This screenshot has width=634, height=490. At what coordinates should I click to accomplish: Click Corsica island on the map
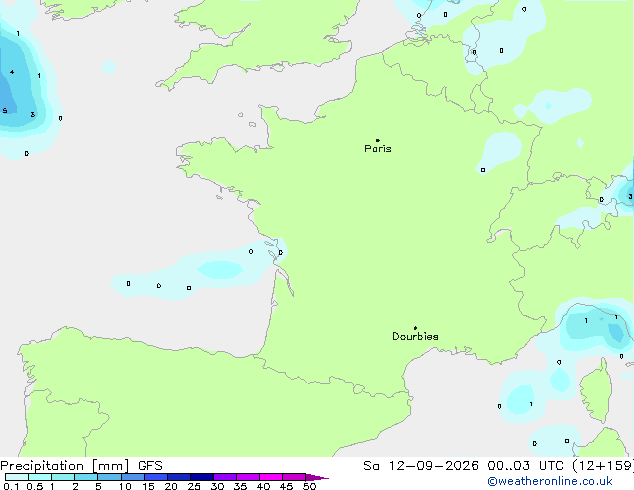(x=596, y=390)
